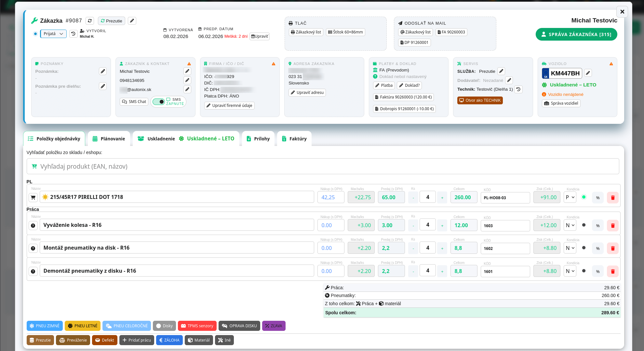
Task: Expand Kondícia dropdown on Vyváženie kolesa row
Action: (570, 225)
